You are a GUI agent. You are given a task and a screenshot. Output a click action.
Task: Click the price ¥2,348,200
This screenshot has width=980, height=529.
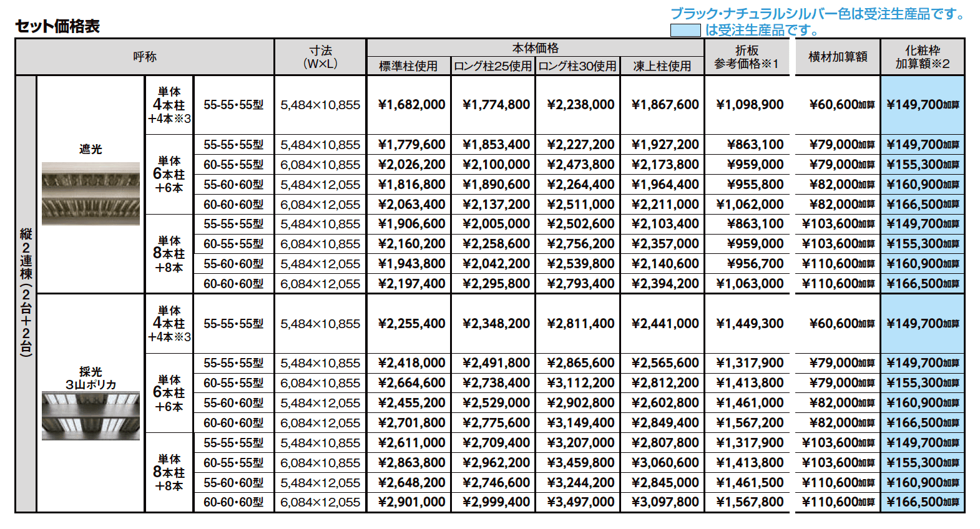(x=496, y=324)
